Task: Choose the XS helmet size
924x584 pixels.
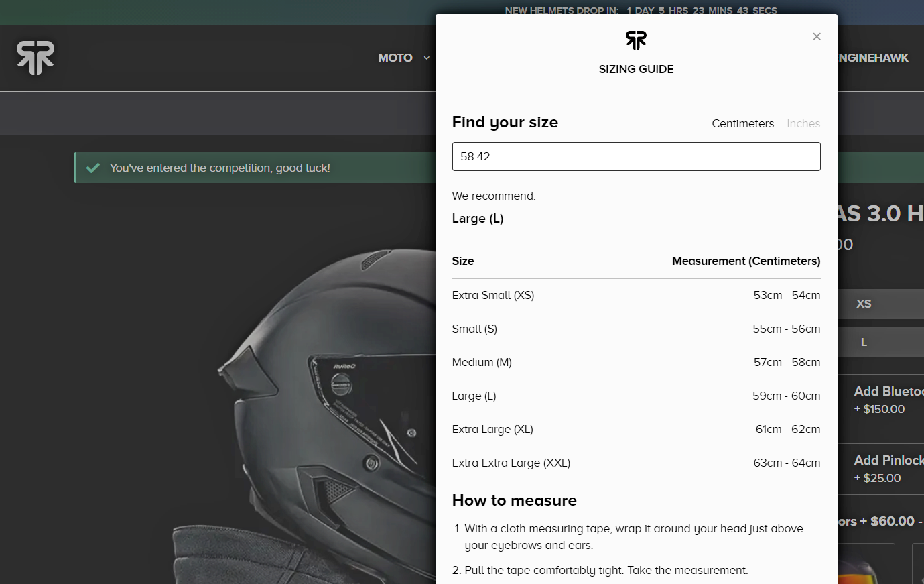Action: point(864,304)
